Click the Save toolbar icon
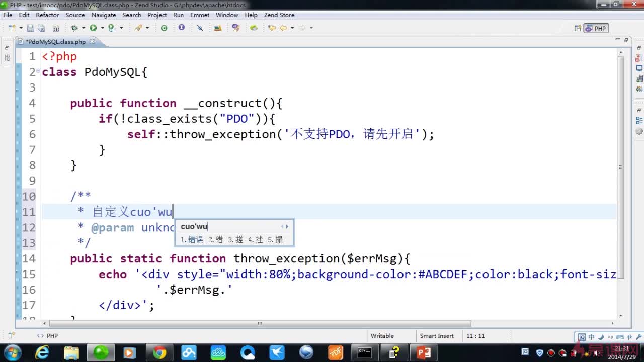The height and width of the screenshot is (362, 644). coord(31,28)
